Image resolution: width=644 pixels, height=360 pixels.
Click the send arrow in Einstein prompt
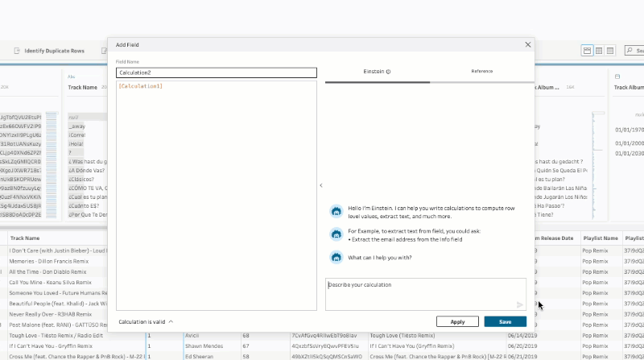tap(520, 304)
